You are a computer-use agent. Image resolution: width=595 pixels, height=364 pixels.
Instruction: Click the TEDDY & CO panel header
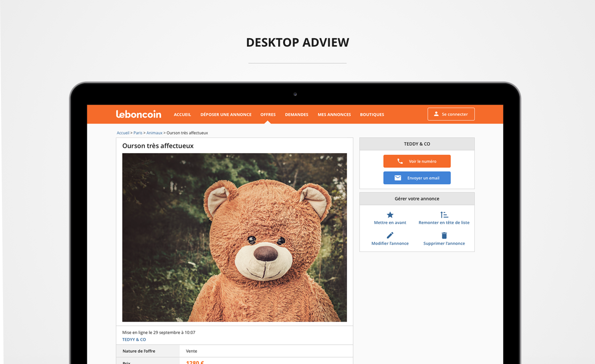coord(417,144)
